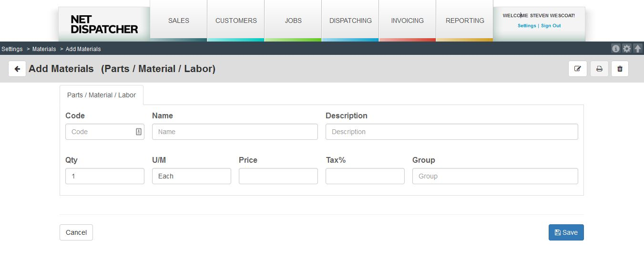
Task: Focus the Code input field
Action: (105, 132)
